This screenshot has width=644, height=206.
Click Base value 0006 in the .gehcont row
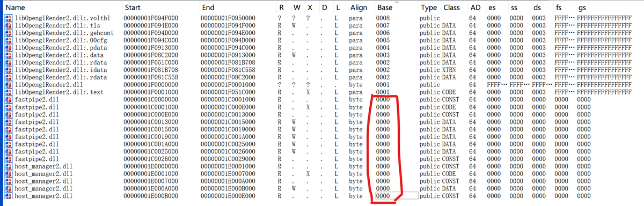point(383,33)
